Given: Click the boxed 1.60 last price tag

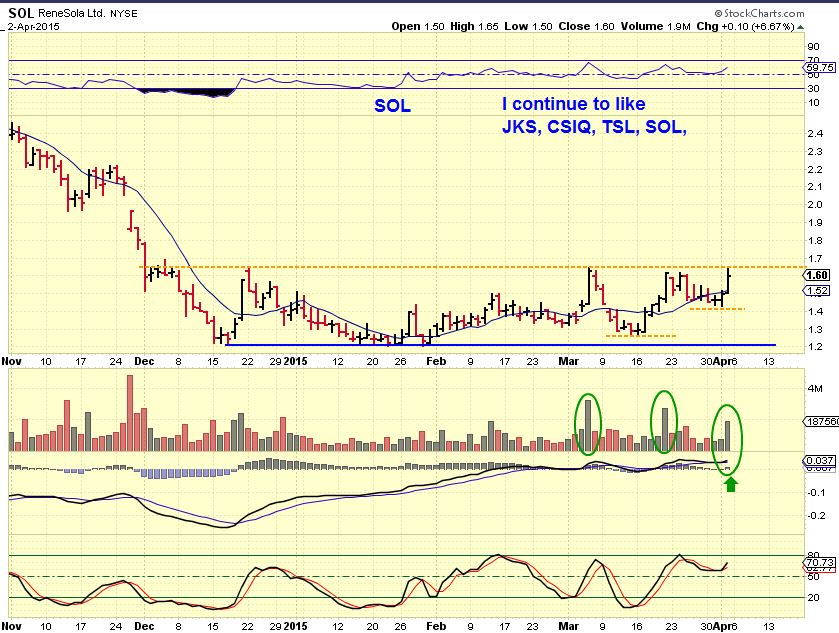Looking at the screenshot, I should 817,275.
